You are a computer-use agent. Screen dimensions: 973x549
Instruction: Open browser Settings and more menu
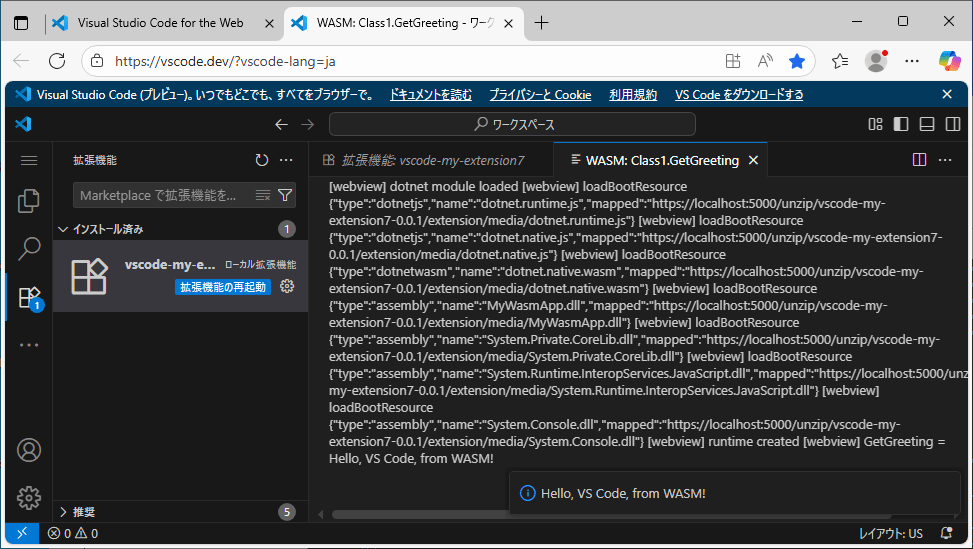[912, 61]
